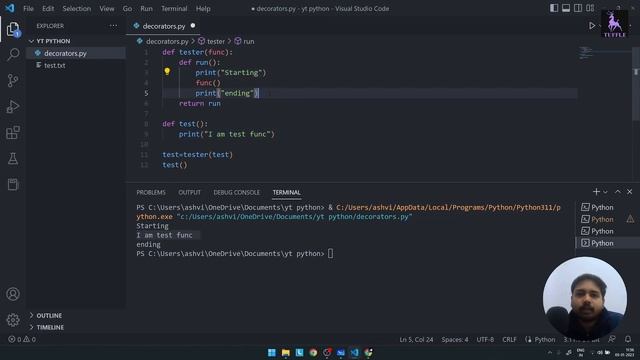Click Ln 5, Col 24 in status bar
Screen dimensions: 640x360
pyautogui.click(x=416, y=340)
